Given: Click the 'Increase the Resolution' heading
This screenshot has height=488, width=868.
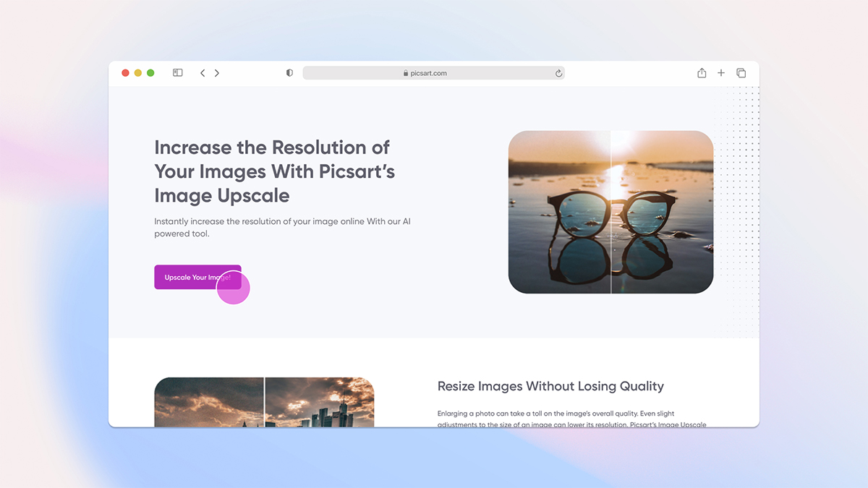Looking at the screenshot, I should point(275,171).
